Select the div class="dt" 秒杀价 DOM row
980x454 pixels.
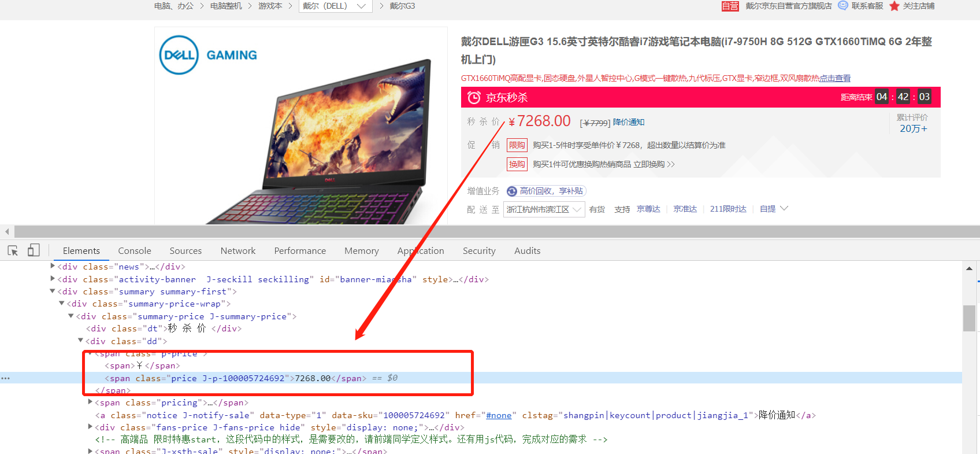point(164,328)
